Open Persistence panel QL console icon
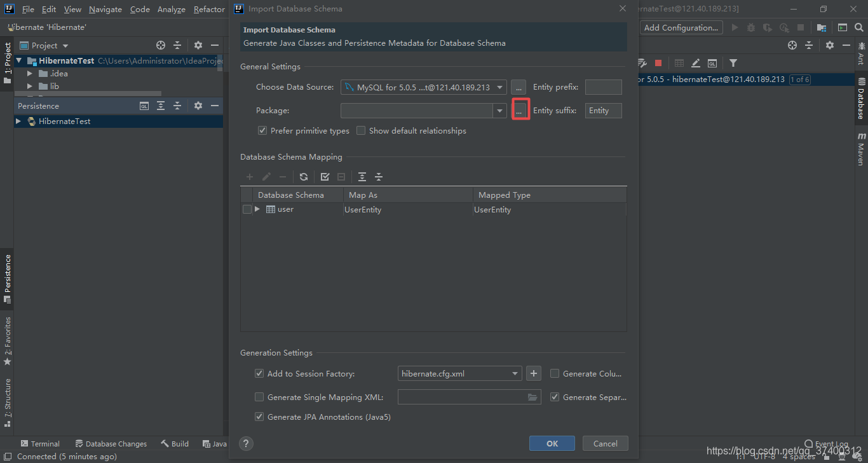The image size is (868, 463). [x=144, y=106]
